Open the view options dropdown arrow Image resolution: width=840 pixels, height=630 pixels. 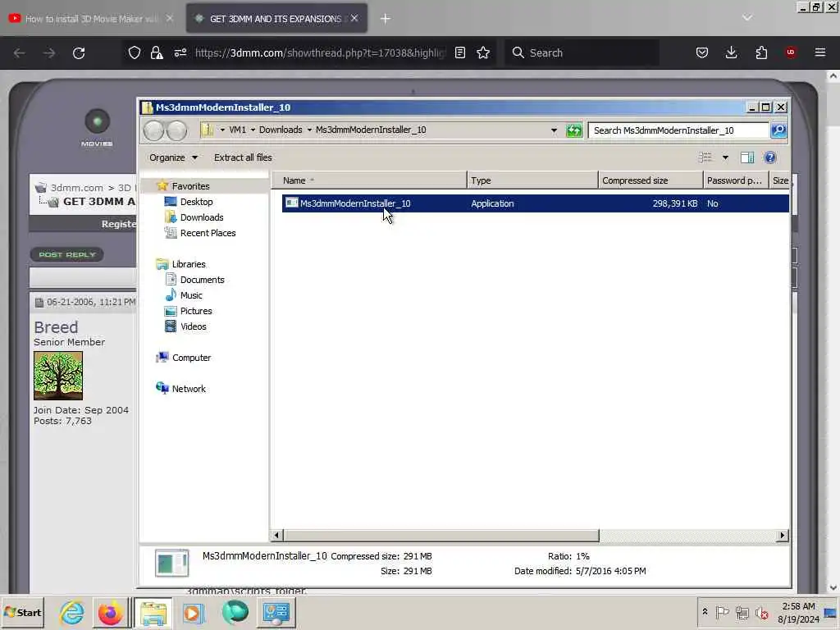pos(725,157)
